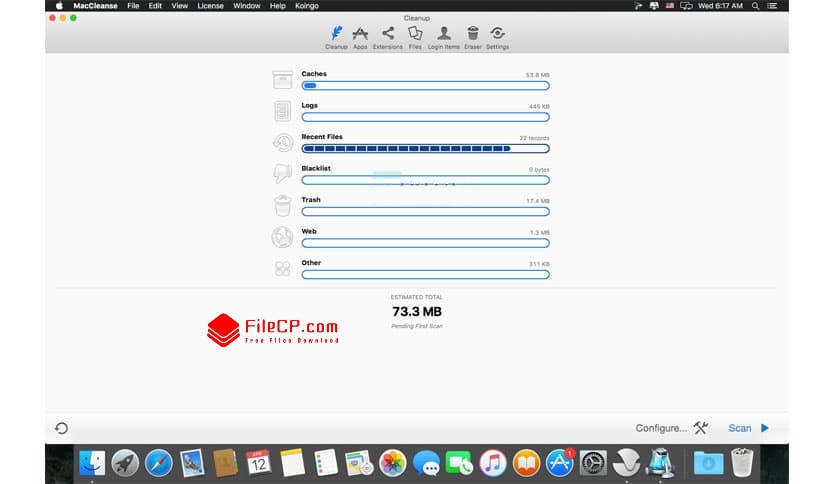This screenshot has height=484, width=836.
Task: Switch to the Extensions section
Action: [388, 37]
